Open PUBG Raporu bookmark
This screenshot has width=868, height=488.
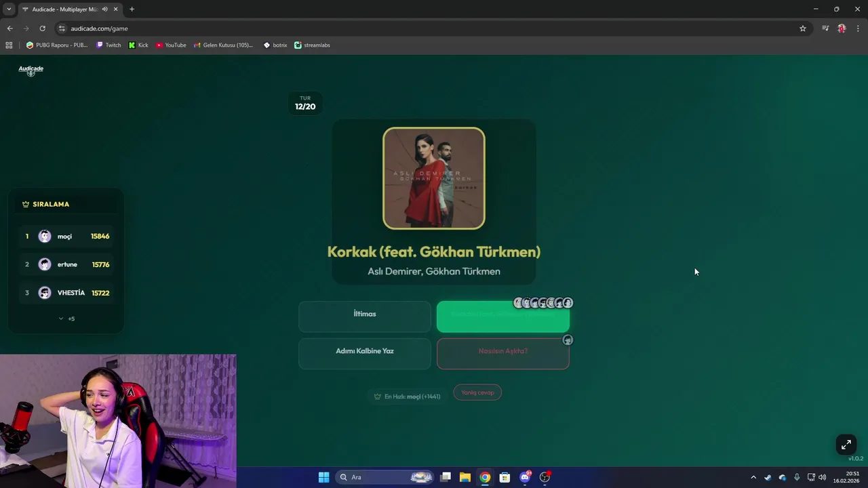(x=57, y=45)
